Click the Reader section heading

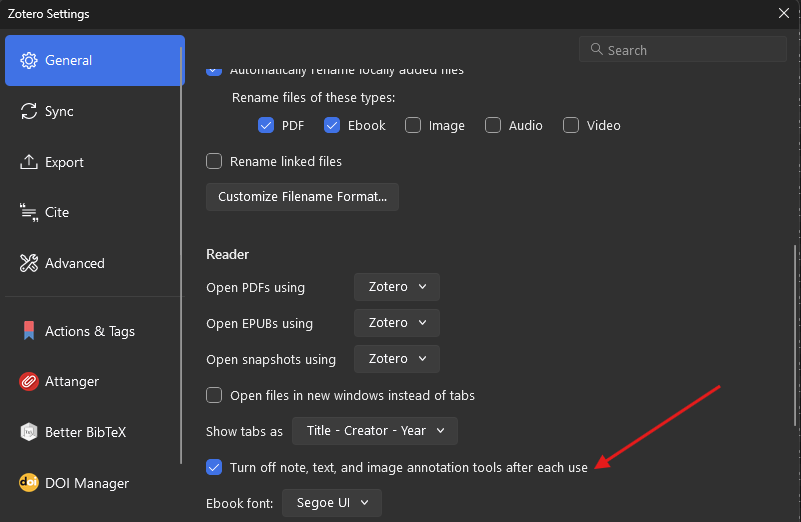[x=227, y=254]
